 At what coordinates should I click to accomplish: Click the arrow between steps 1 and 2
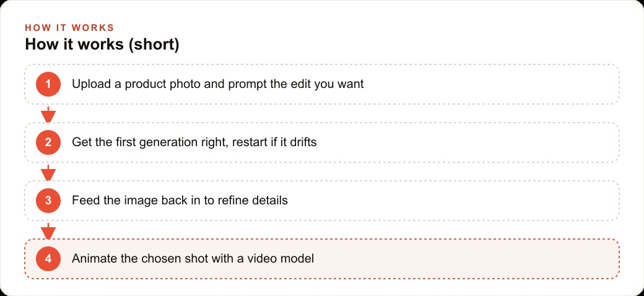[x=48, y=114]
